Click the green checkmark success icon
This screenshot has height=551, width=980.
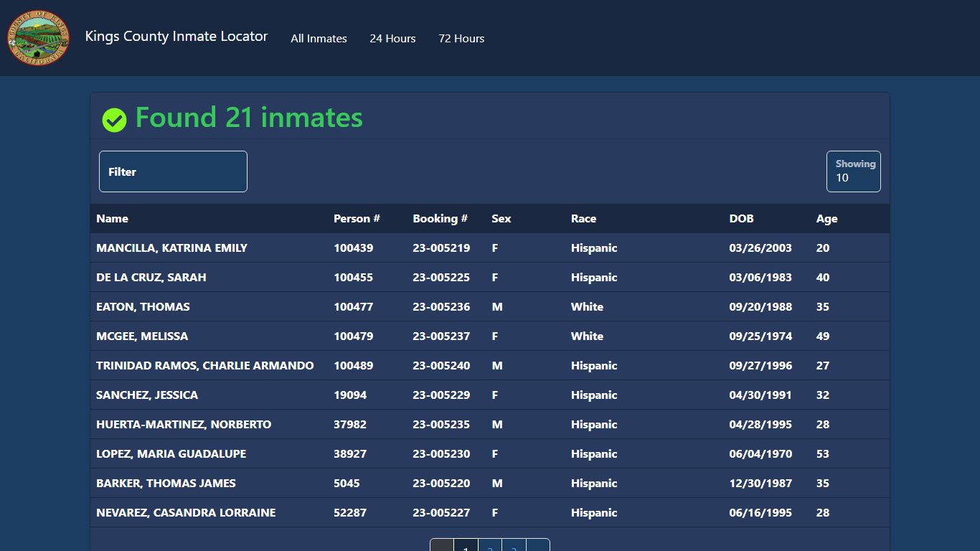point(114,120)
